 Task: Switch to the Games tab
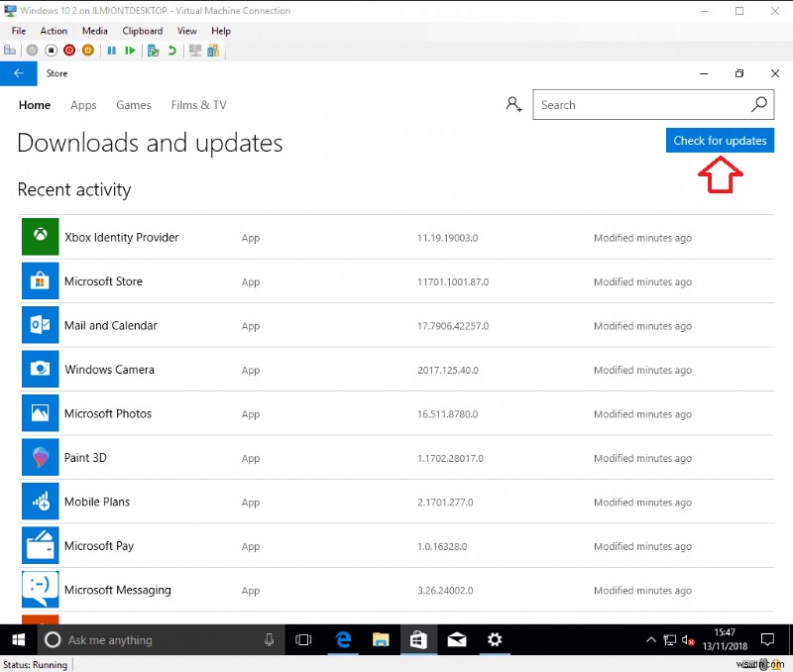pyautogui.click(x=133, y=105)
